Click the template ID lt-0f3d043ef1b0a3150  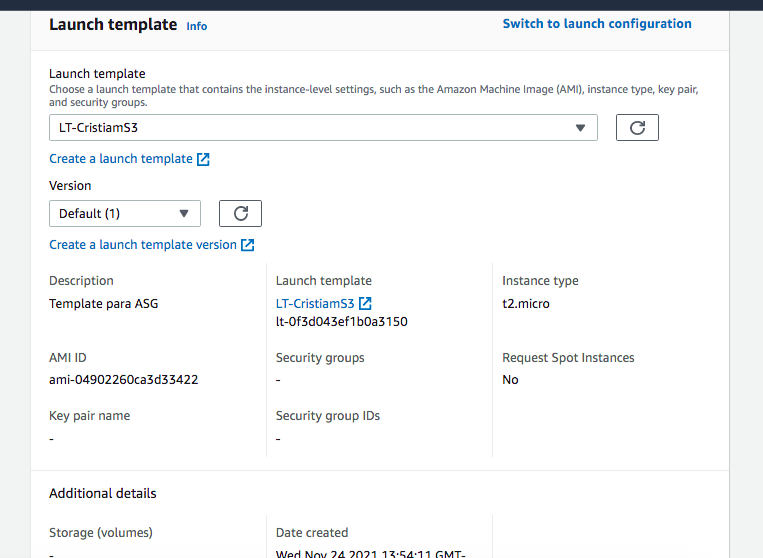click(x=341, y=322)
